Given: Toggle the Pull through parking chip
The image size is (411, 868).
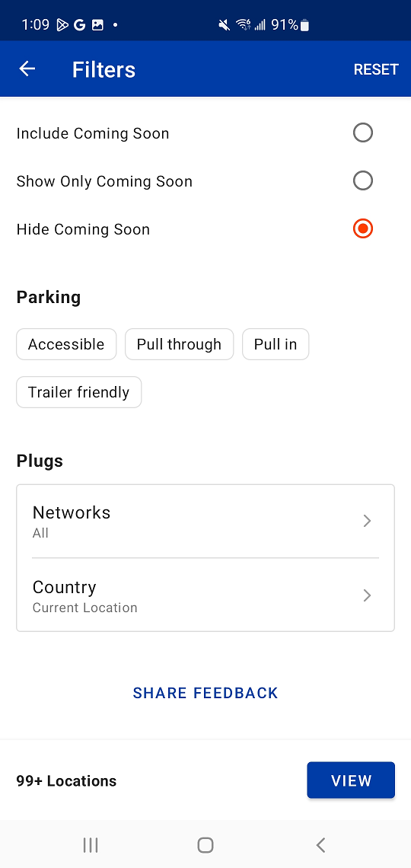Looking at the screenshot, I should 179,344.
